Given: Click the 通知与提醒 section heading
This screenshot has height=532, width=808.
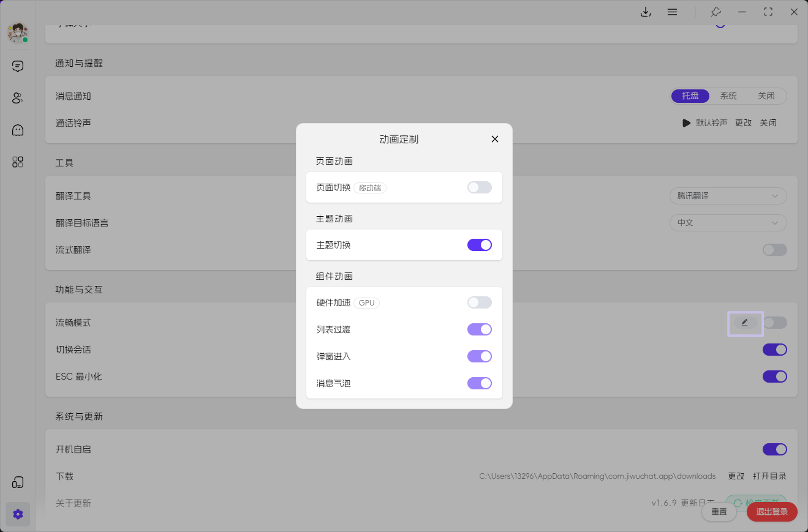Looking at the screenshot, I should (79, 63).
